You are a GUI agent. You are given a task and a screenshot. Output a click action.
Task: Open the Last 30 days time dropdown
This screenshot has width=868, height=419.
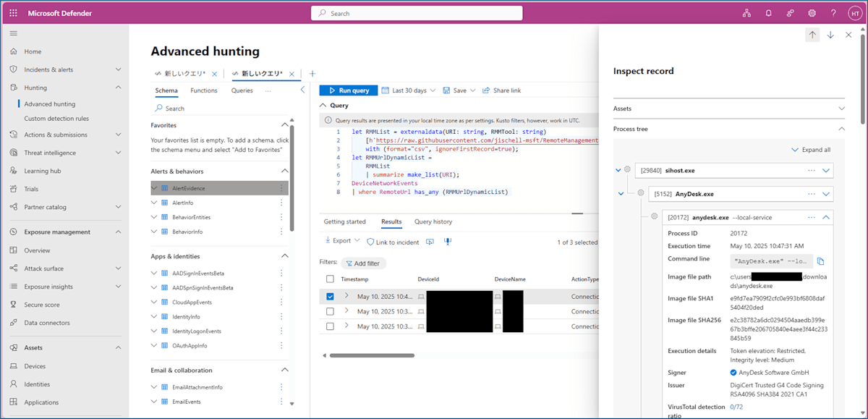[409, 90]
